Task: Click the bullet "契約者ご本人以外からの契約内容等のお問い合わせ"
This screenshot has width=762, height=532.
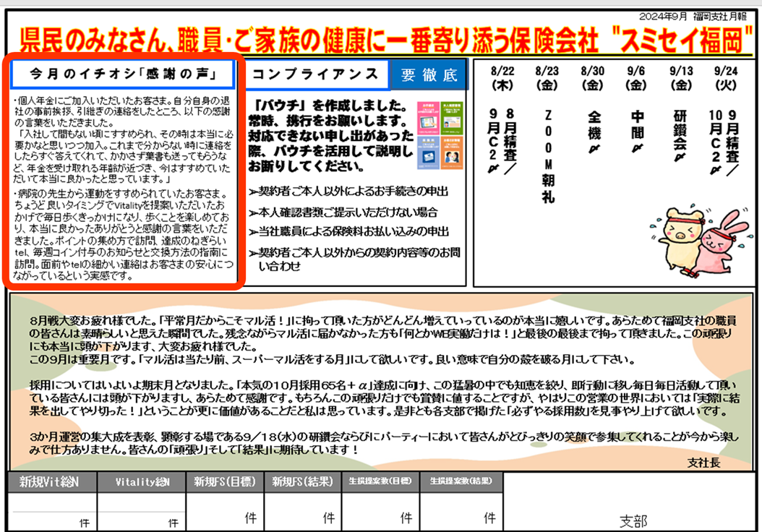Action: point(355,259)
